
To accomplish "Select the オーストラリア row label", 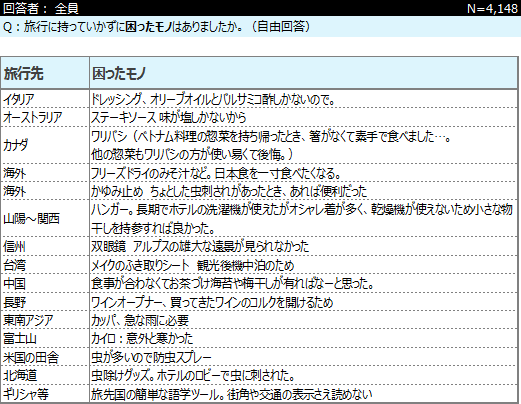I will pos(45,117).
